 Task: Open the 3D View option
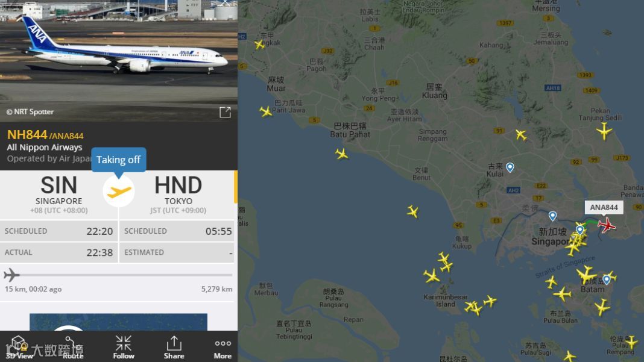(19, 347)
